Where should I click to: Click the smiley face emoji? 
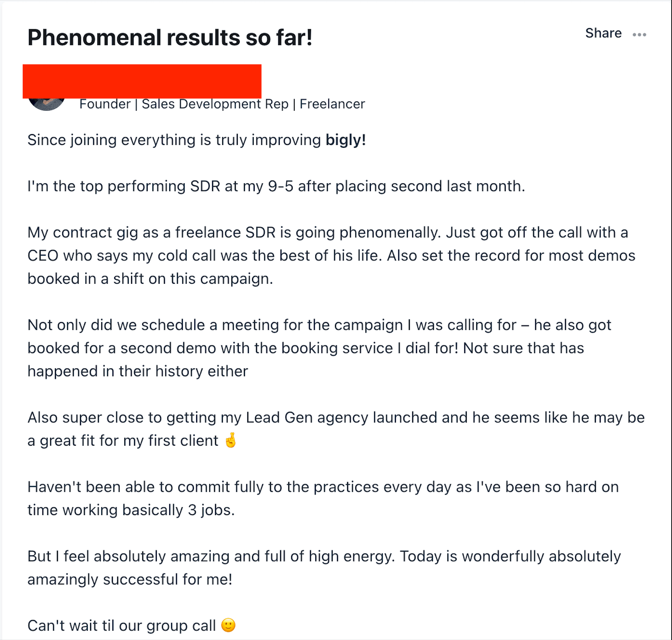coord(228,625)
